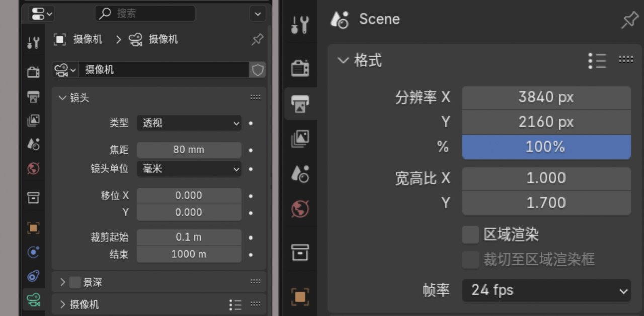Click the 100% resolution scale slider
The image size is (644, 316).
546,147
